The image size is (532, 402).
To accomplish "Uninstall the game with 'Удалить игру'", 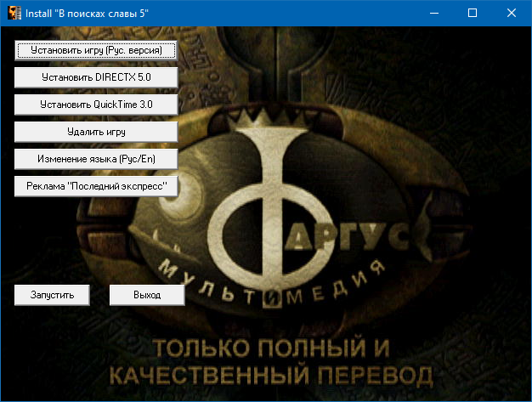I will [x=96, y=132].
